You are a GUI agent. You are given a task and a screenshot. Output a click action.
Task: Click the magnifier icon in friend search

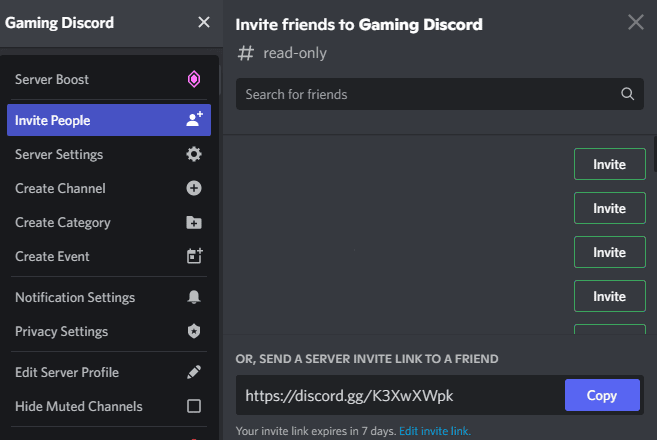pyautogui.click(x=627, y=94)
